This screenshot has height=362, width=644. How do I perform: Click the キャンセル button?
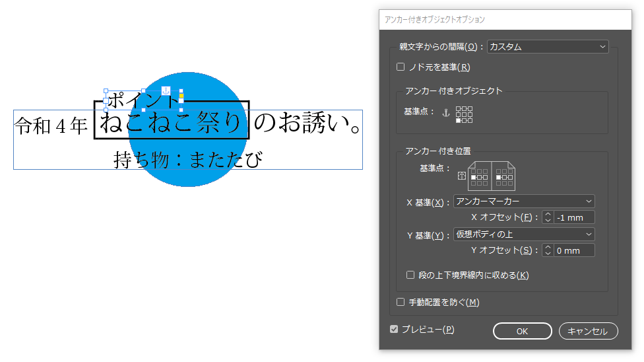(588, 331)
